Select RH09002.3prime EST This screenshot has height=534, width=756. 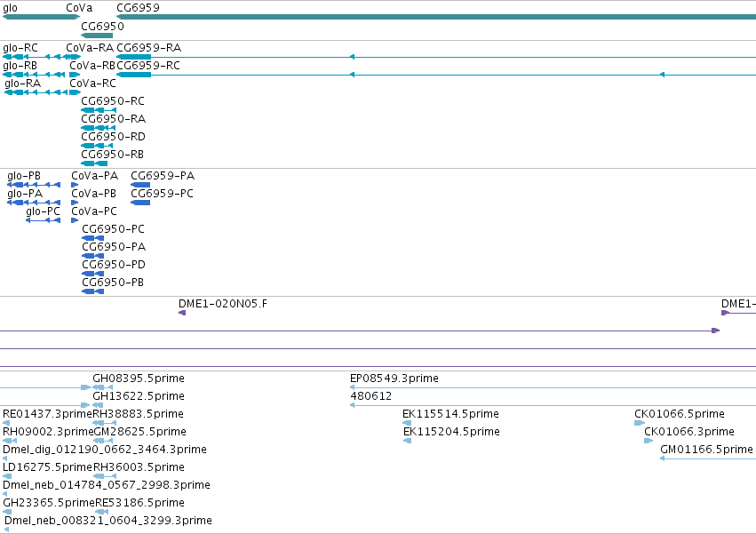(x=10, y=441)
